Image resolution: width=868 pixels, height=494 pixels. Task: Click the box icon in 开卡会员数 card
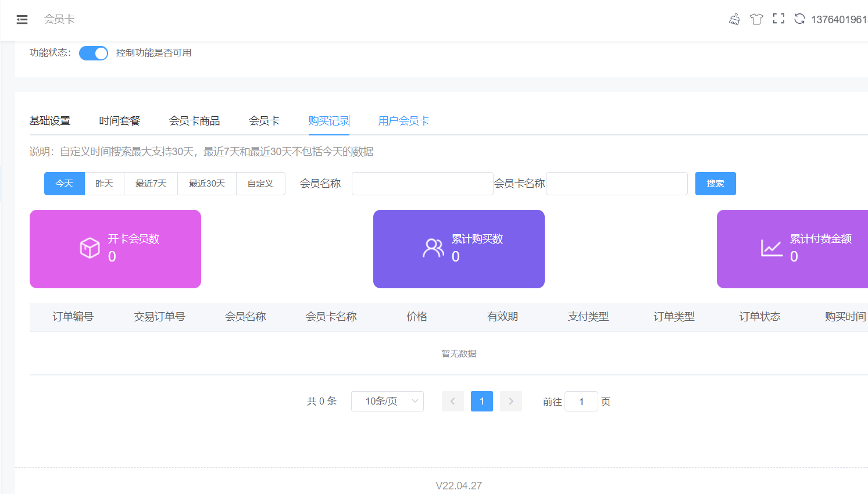click(90, 248)
